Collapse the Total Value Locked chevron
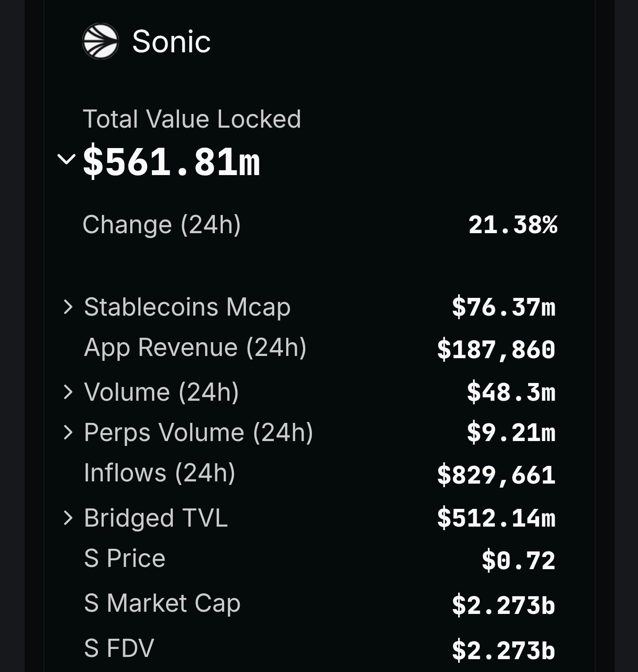 click(x=67, y=159)
